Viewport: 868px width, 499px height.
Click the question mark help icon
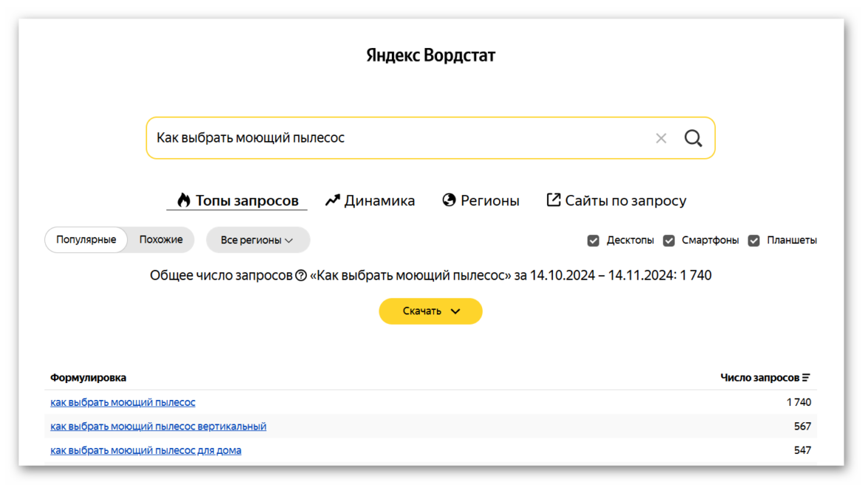coord(300,276)
